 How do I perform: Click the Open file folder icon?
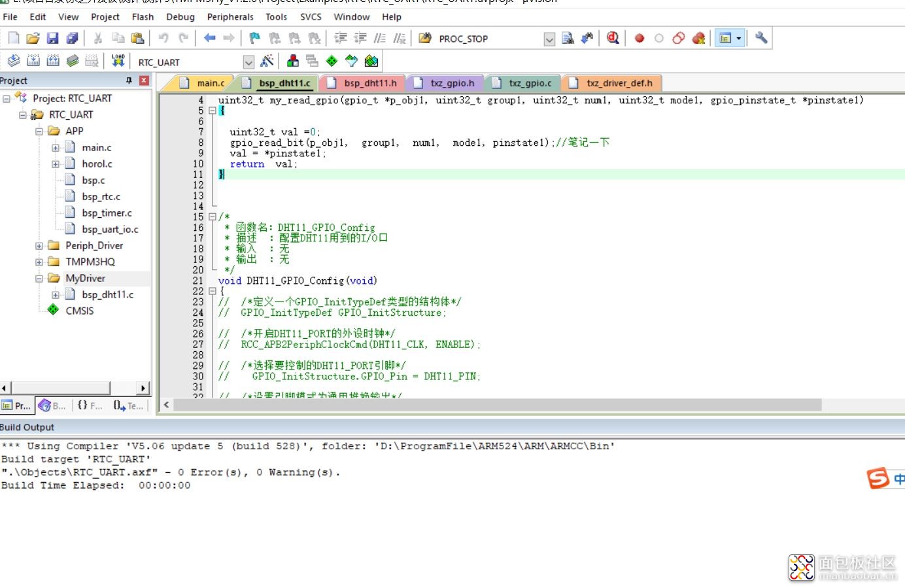pos(33,39)
